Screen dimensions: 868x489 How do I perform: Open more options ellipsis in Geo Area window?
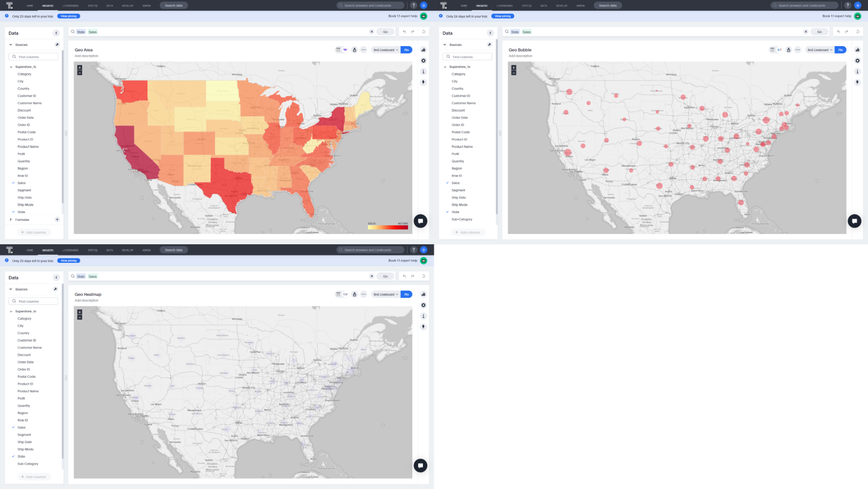(x=363, y=50)
